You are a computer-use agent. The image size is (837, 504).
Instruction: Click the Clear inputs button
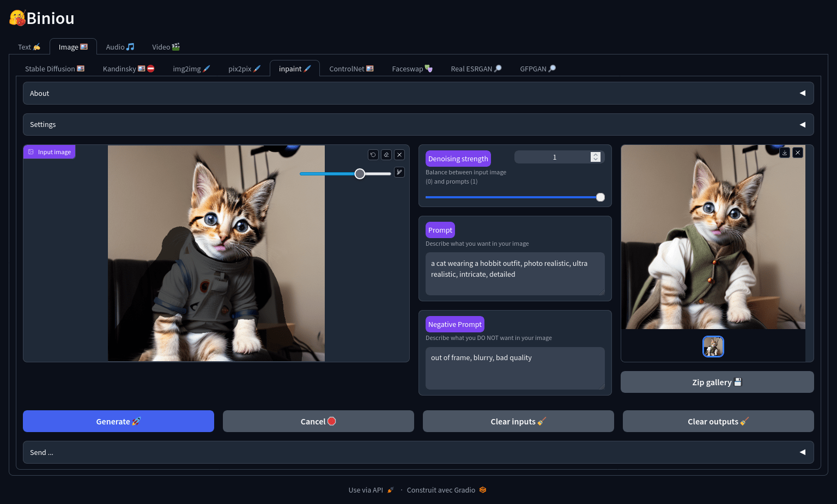coord(518,421)
